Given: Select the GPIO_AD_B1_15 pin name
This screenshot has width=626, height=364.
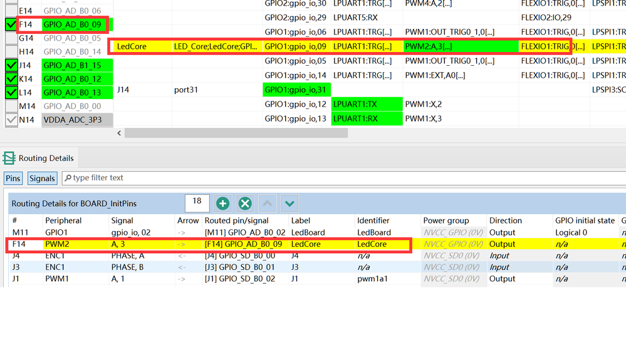Looking at the screenshot, I should point(72,65).
